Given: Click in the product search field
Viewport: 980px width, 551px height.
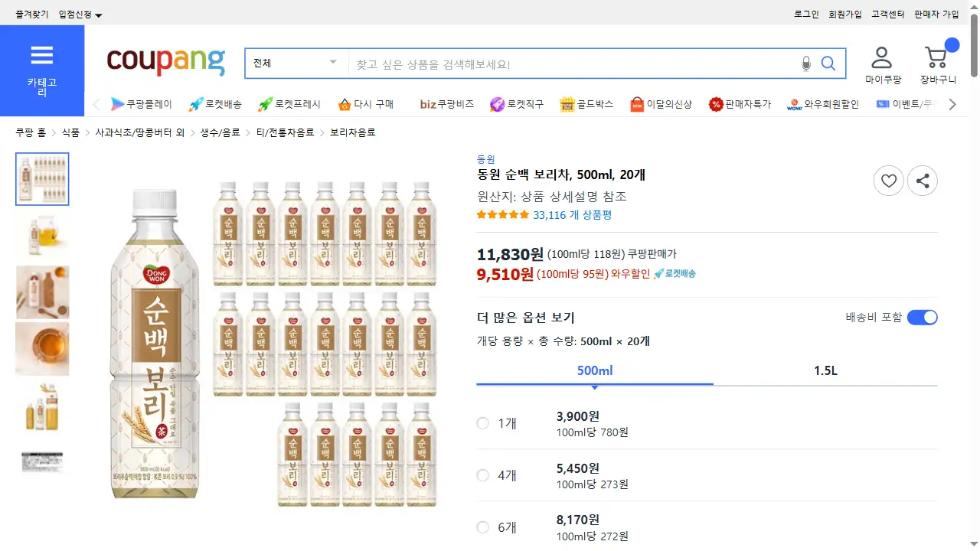Looking at the screenshot, I should (x=574, y=64).
